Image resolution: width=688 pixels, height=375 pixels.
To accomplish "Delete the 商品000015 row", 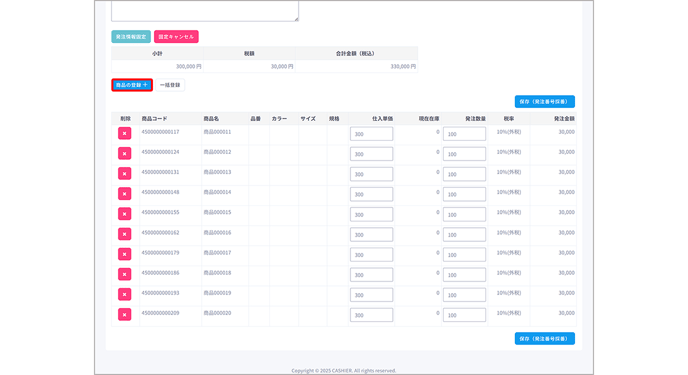I will pyautogui.click(x=125, y=214).
